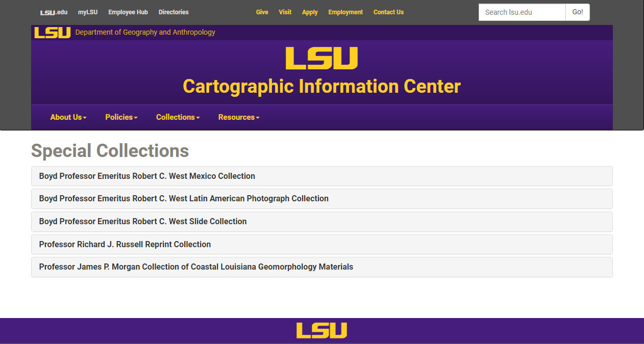This screenshot has height=344, width=644.
Task: Expand the James P. Morgan Coastal Louisiana panel
Action: 322,267
